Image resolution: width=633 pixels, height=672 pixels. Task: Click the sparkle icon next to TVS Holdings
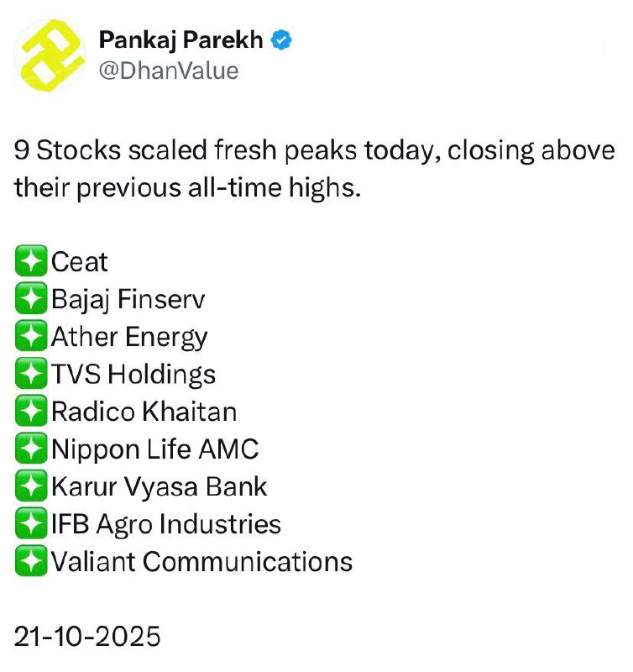pyautogui.click(x=31, y=375)
